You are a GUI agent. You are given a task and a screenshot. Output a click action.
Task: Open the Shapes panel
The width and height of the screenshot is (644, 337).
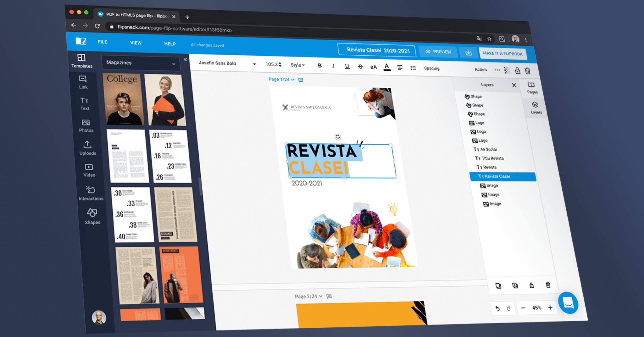pyautogui.click(x=92, y=216)
